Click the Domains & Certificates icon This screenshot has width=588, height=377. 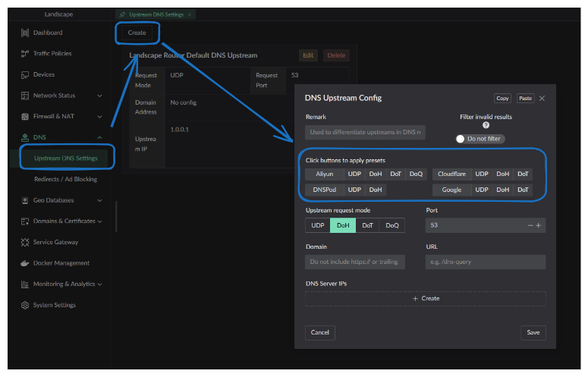pyautogui.click(x=25, y=221)
